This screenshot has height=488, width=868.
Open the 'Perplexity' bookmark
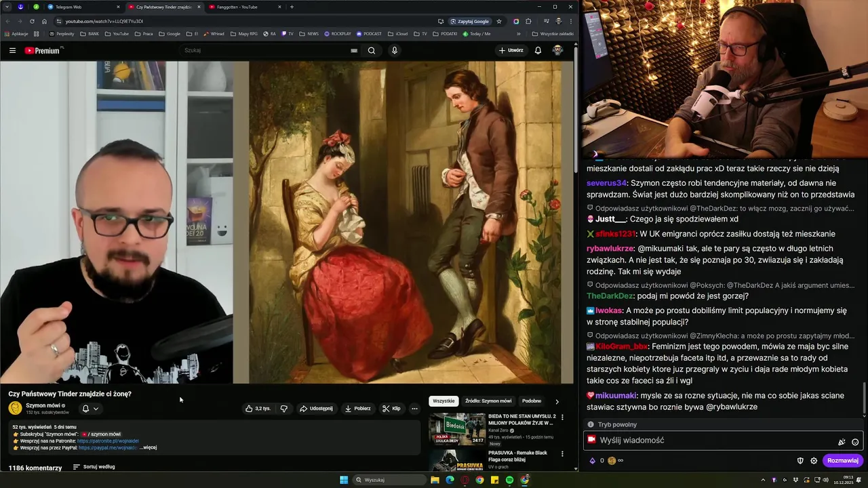tap(62, 33)
